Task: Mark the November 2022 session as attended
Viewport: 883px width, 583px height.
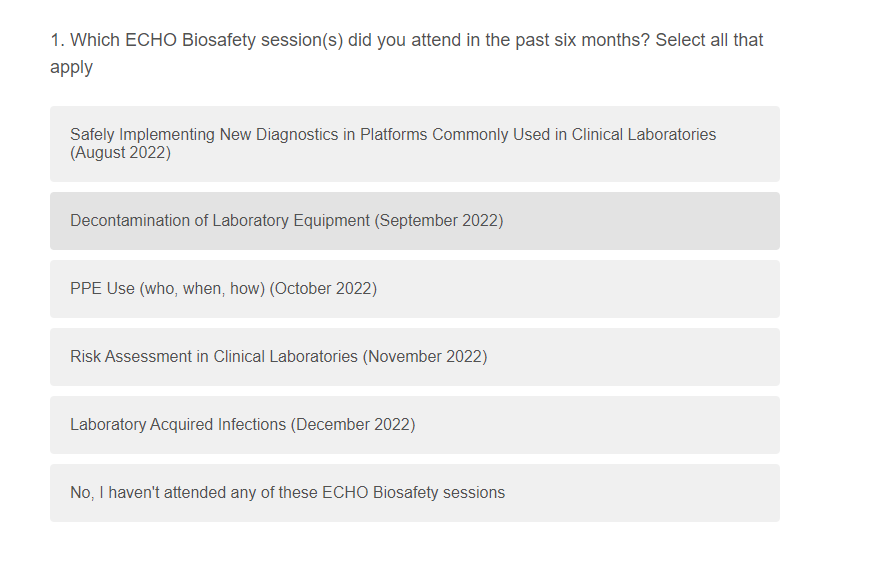Action: tap(414, 357)
